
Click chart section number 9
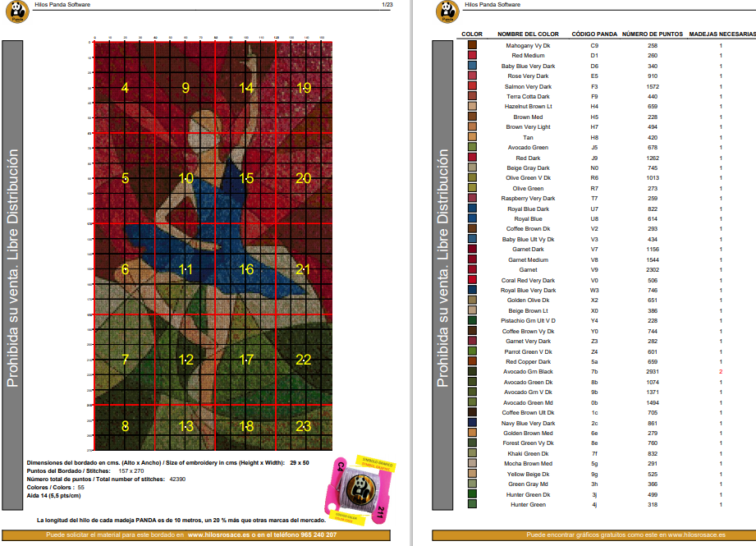[186, 88]
